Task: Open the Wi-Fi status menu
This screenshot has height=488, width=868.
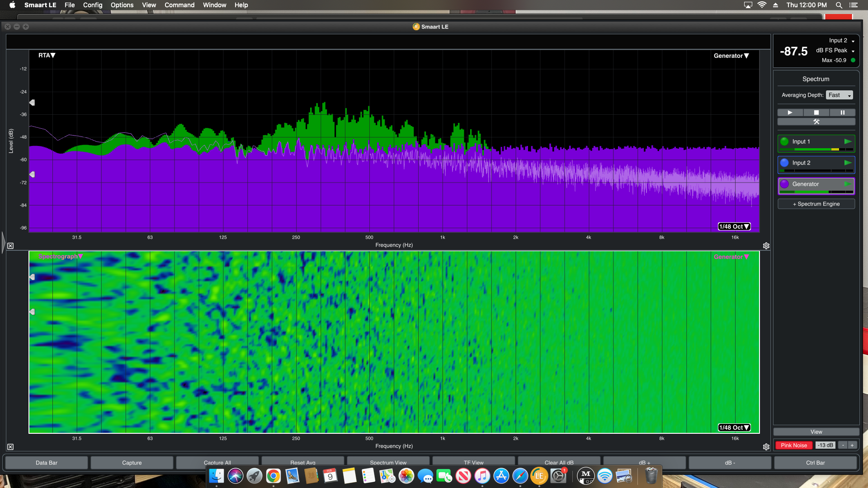Action: [762, 5]
